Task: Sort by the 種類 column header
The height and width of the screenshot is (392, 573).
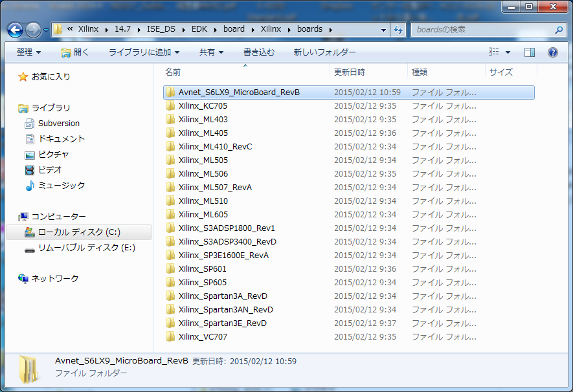Action: click(x=446, y=72)
